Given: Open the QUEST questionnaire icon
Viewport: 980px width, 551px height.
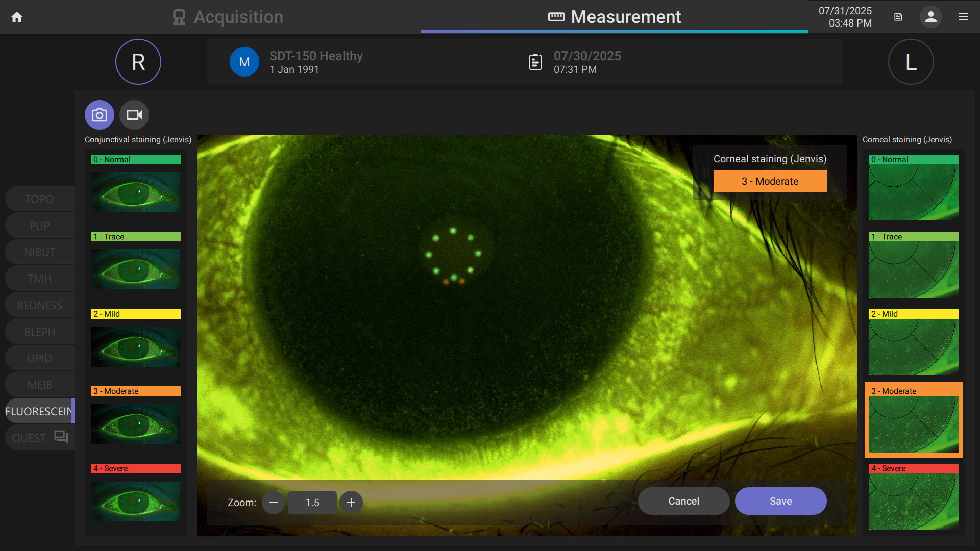Looking at the screenshot, I should [x=61, y=437].
